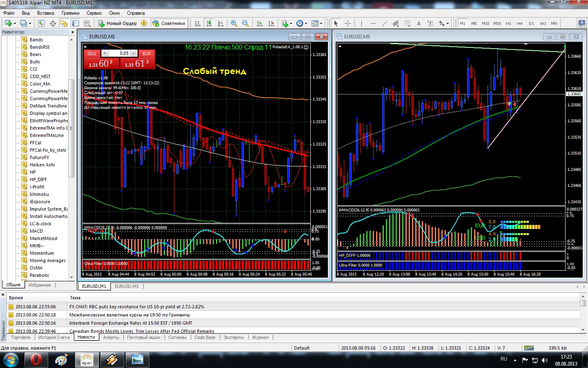Toggle the M5 timeframe button
588x368 pixels.
[474, 23]
